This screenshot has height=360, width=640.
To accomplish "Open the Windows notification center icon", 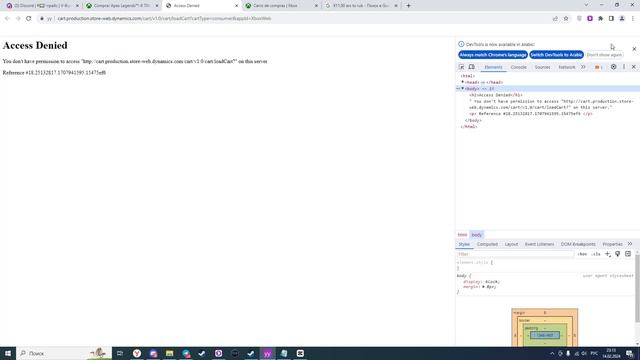I will tap(630, 353).
